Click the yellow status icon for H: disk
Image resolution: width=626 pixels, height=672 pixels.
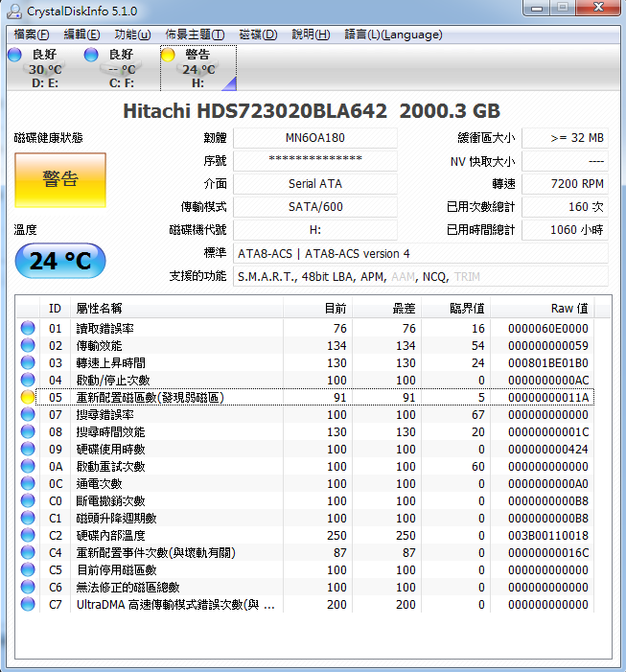(x=168, y=55)
